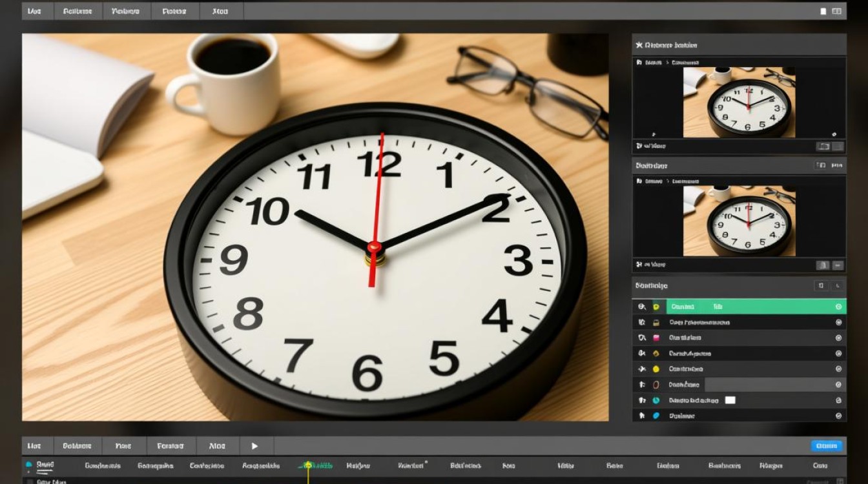
Task: Click the white swatch in the teal-circle row
Action: (x=730, y=400)
